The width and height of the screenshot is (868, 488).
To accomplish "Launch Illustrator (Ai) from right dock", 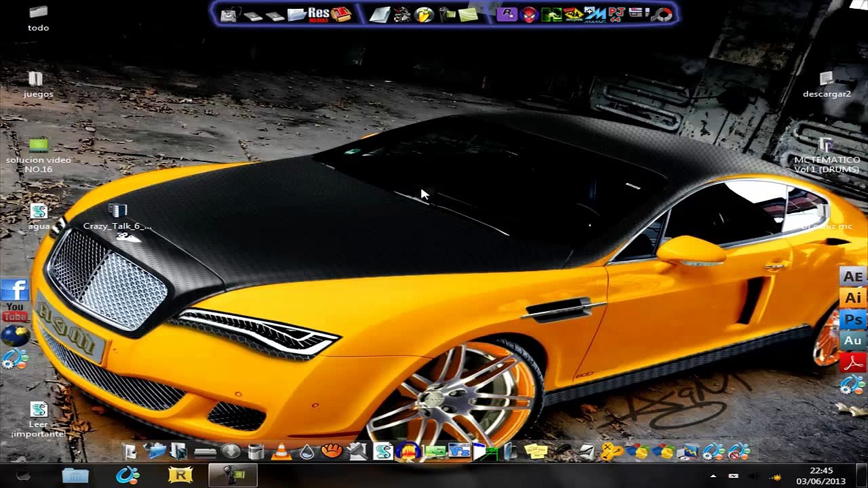I will click(852, 298).
